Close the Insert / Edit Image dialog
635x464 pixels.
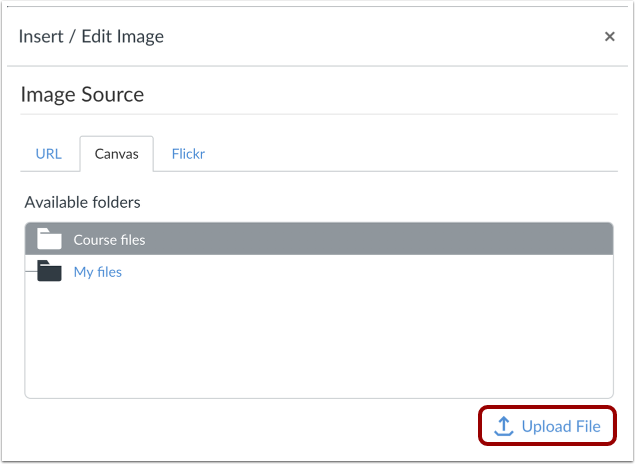[609, 36]
